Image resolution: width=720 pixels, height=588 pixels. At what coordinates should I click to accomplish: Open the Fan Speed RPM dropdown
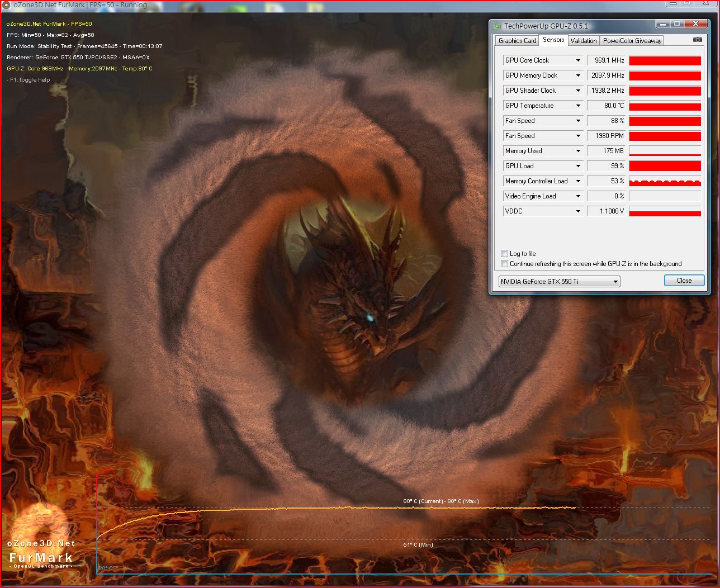coord(578,136)
